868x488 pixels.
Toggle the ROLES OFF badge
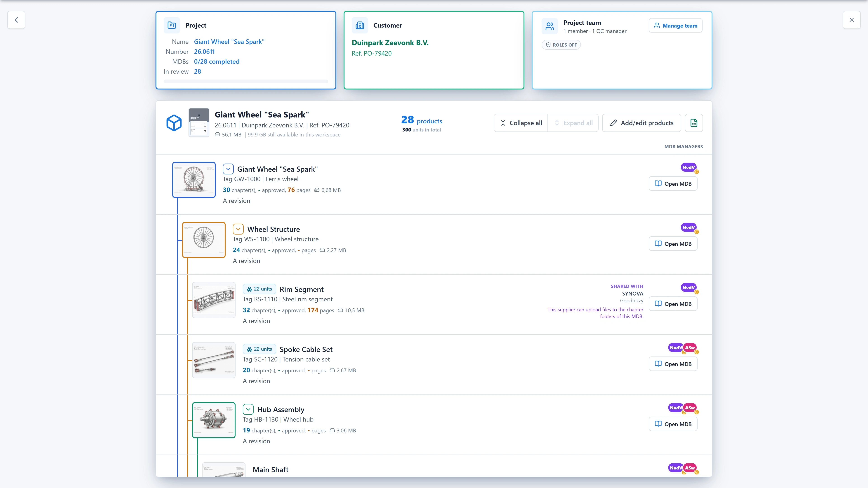[561, 45]
